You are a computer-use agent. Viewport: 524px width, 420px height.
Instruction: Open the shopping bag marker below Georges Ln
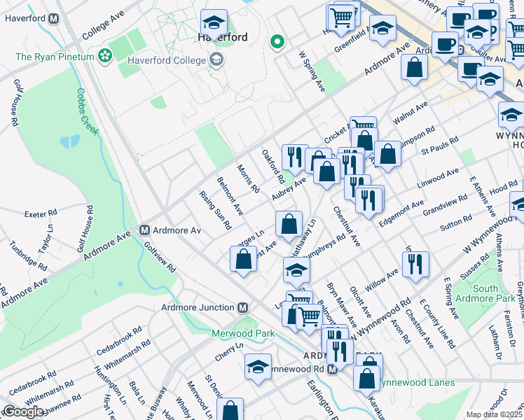pos(244,260)
